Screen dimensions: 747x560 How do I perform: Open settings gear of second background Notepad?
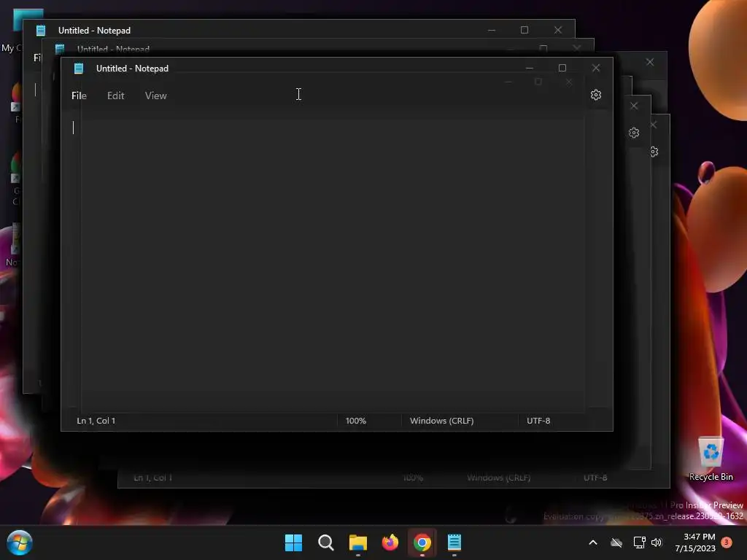tap(634, 133)
